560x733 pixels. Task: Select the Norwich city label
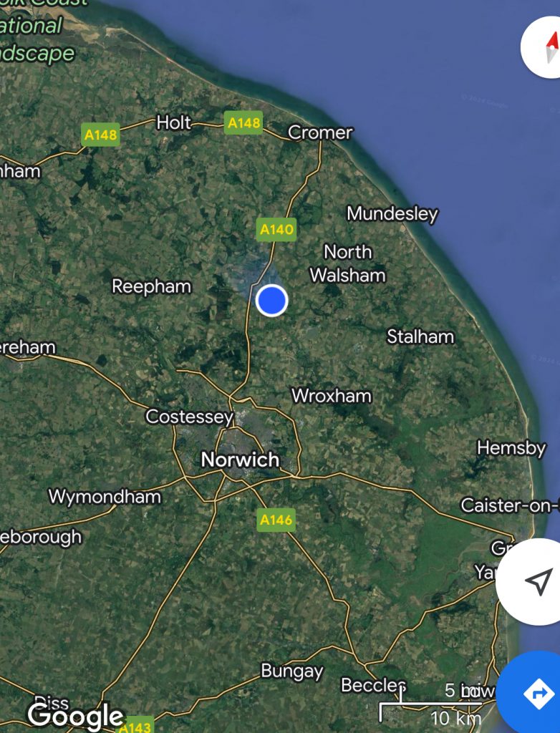click(x=240, y=460)
